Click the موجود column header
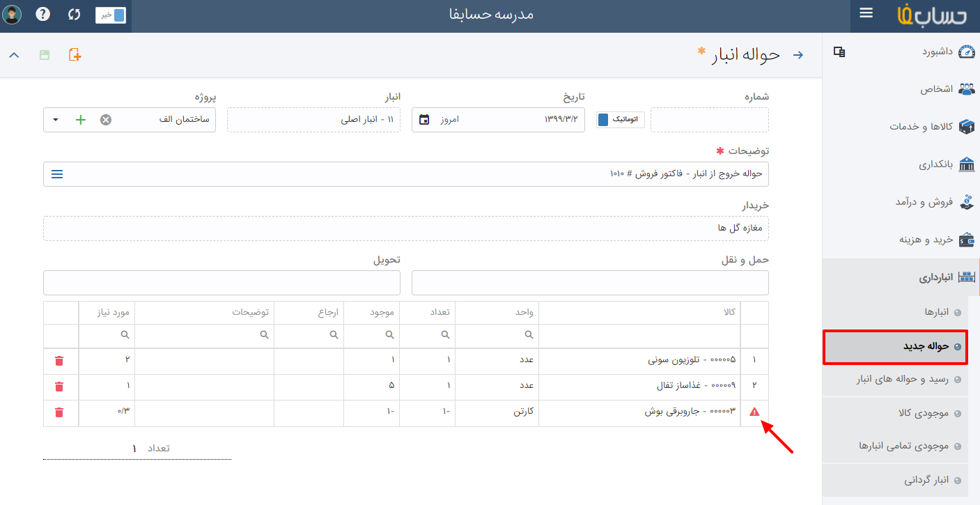Screen dimensions: 980x505 point(372,313)
